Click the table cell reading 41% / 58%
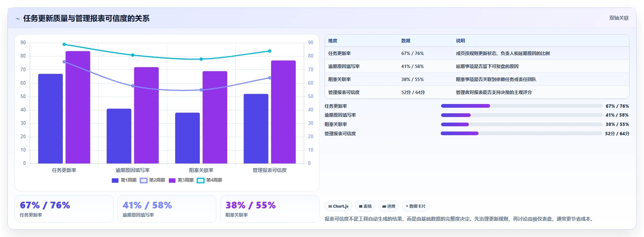644x237 pixels. click(x=412, y=66)
